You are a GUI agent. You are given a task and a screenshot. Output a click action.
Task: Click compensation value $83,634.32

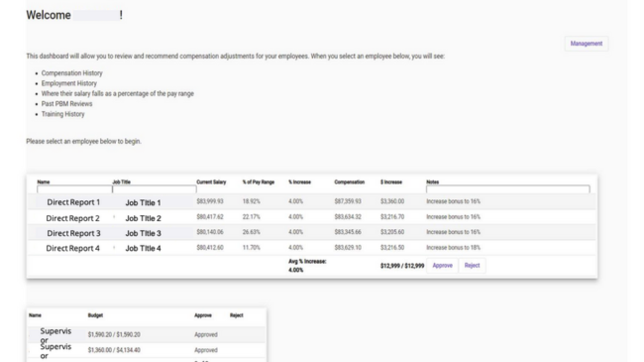pos(348,217)
